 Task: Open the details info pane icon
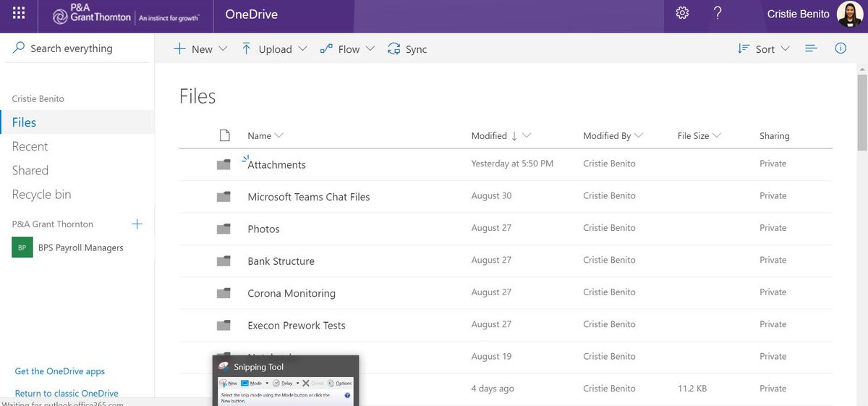coord(841,48)
